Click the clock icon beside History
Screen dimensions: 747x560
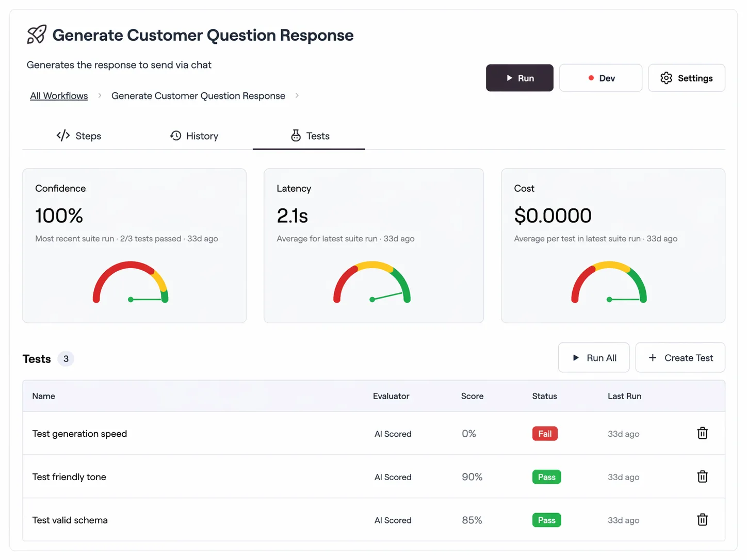[175, 135]
